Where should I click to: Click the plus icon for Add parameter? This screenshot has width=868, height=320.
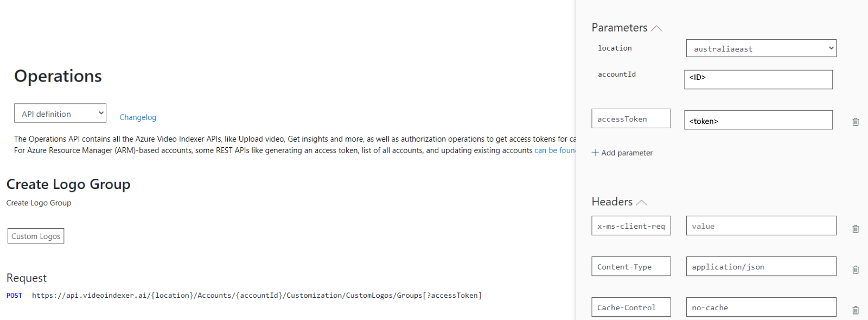pyautogui.click(x=595, y=153)
